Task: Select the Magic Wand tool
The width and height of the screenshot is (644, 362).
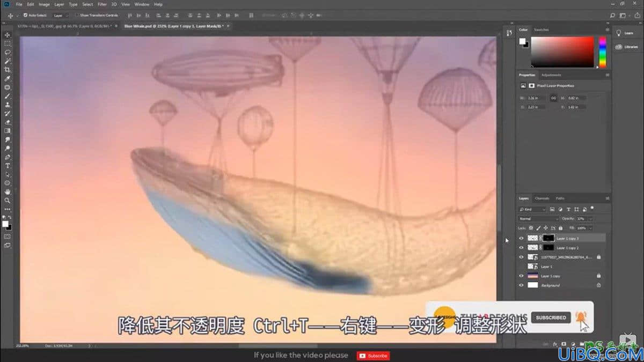Action: pyautogui.click(x=8, y=61)
